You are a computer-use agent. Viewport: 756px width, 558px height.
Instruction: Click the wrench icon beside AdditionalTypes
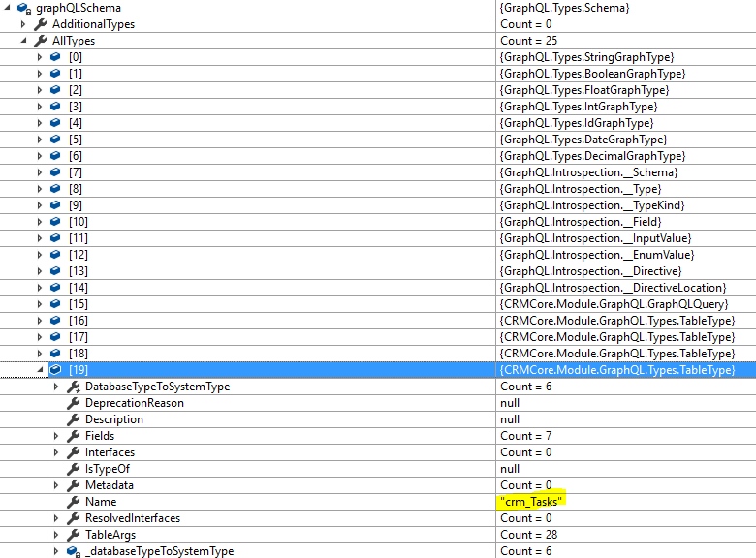tap(41, 24)
